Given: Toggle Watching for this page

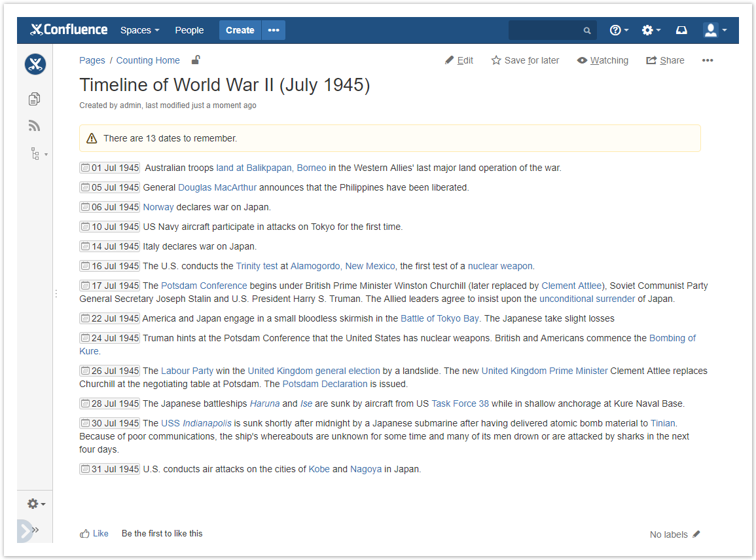Looking at the screenshot, I should coord(603,60).
